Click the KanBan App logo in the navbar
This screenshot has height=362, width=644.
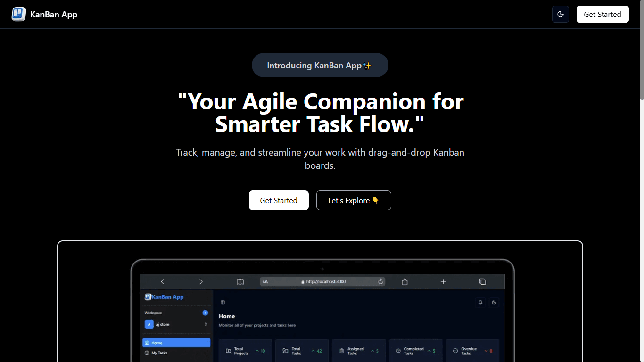click(x=45, y=14)
